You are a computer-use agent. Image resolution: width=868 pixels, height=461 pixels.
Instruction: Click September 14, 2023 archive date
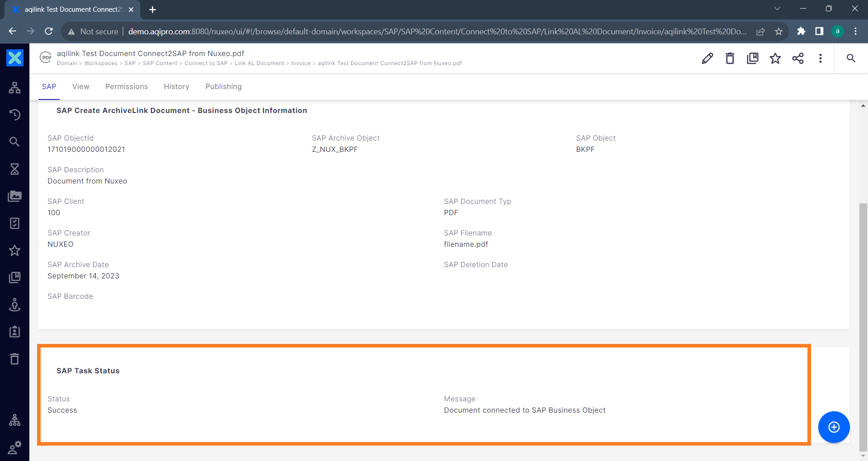(83, 276)
